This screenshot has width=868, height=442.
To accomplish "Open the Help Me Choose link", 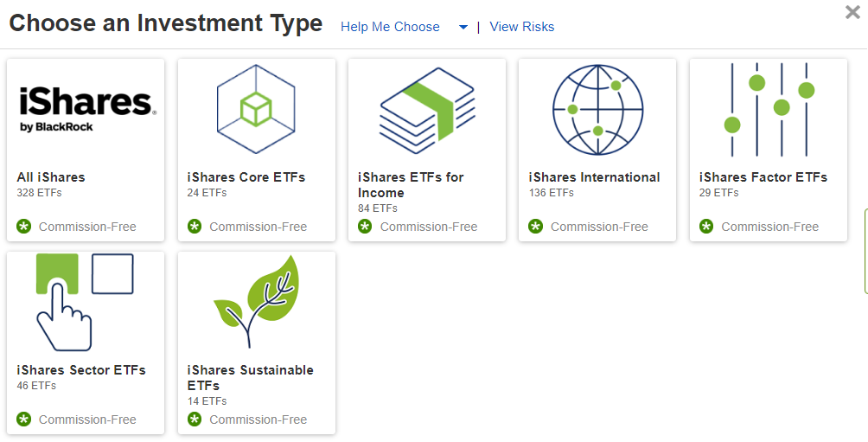I will (390, 27).
